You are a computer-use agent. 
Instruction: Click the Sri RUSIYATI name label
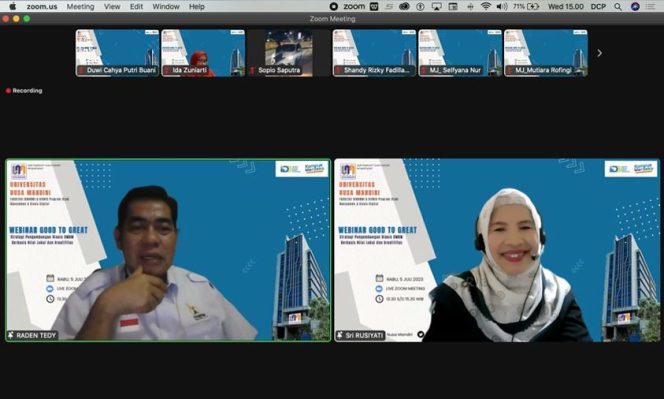(x=364, y=335)
